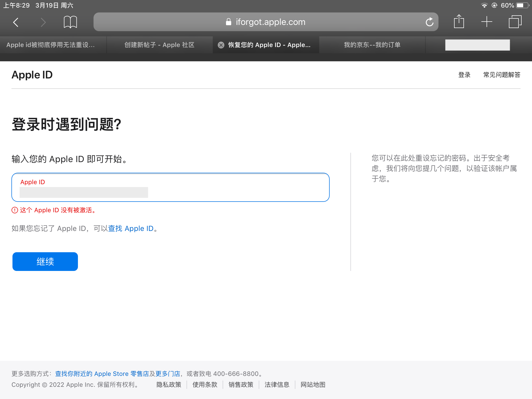Open 常见问题解答 in header

point(502,75)
